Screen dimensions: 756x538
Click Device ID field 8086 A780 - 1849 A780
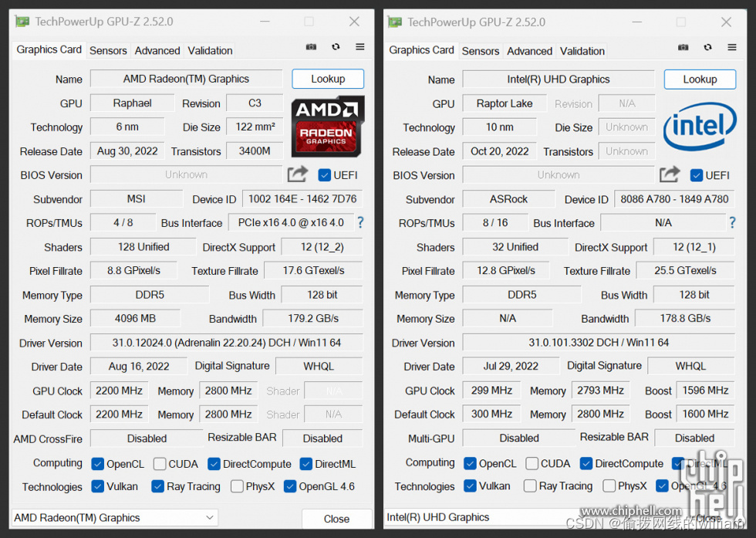tap(674, 199)
